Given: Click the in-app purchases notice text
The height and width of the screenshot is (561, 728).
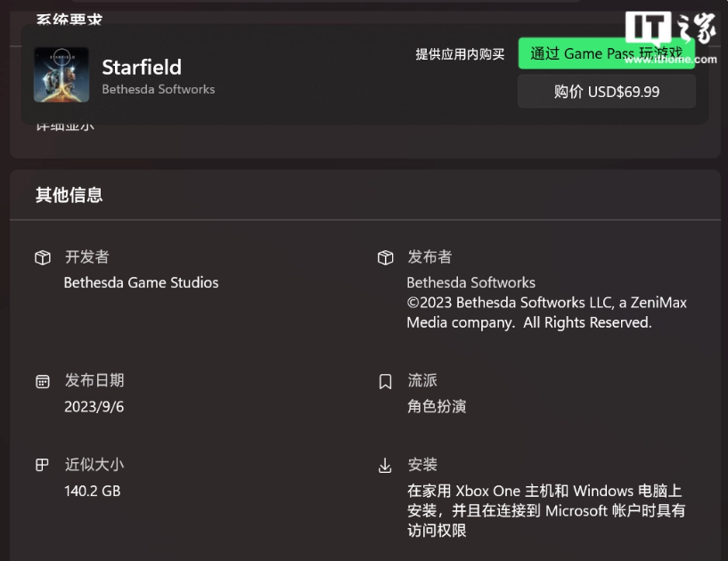Looking at the screenshot, I should point(460,54).
